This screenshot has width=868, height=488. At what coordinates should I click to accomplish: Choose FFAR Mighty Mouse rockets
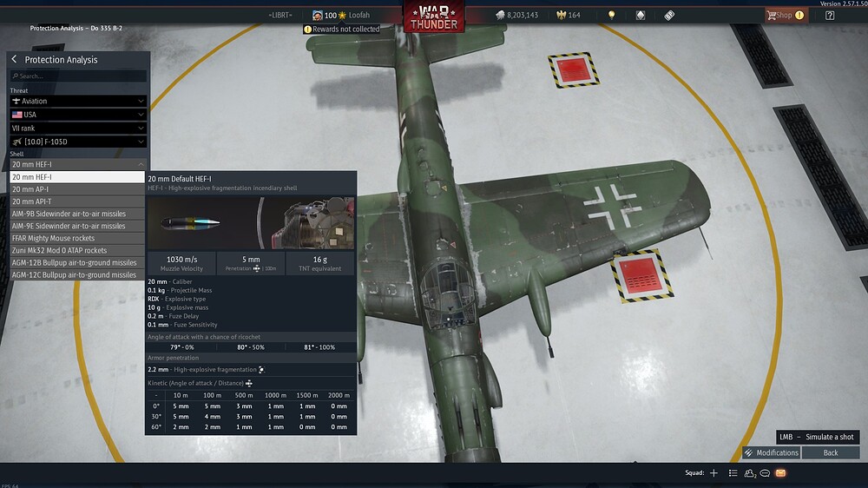[x=77, y=238]
